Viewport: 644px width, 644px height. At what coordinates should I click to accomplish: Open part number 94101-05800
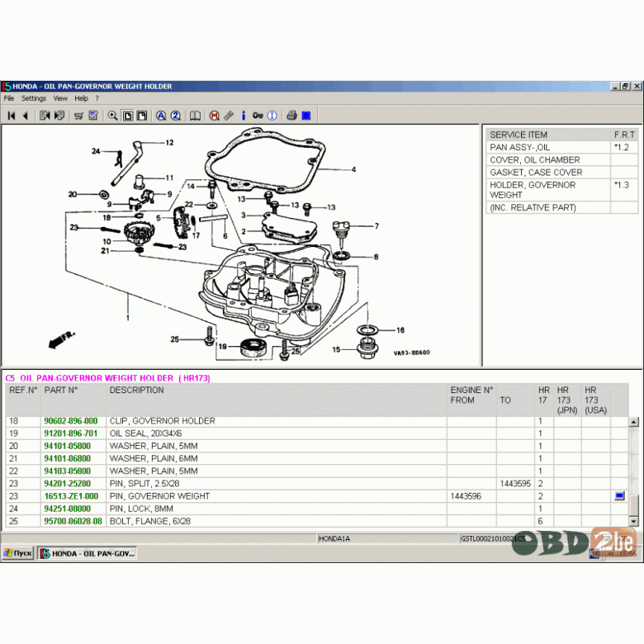(68, 446)
